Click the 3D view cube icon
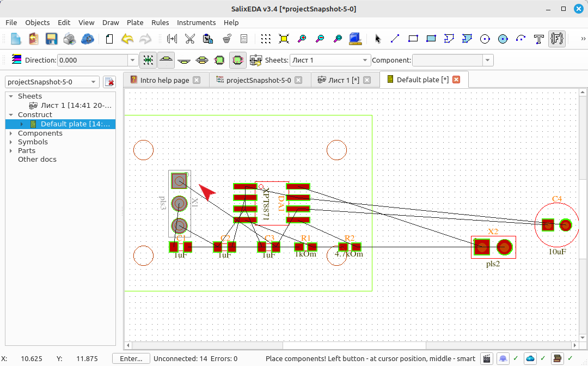 coord(355,39)
